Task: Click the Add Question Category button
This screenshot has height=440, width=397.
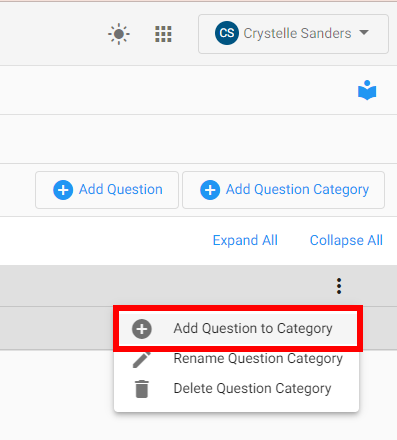Action: 284,190
